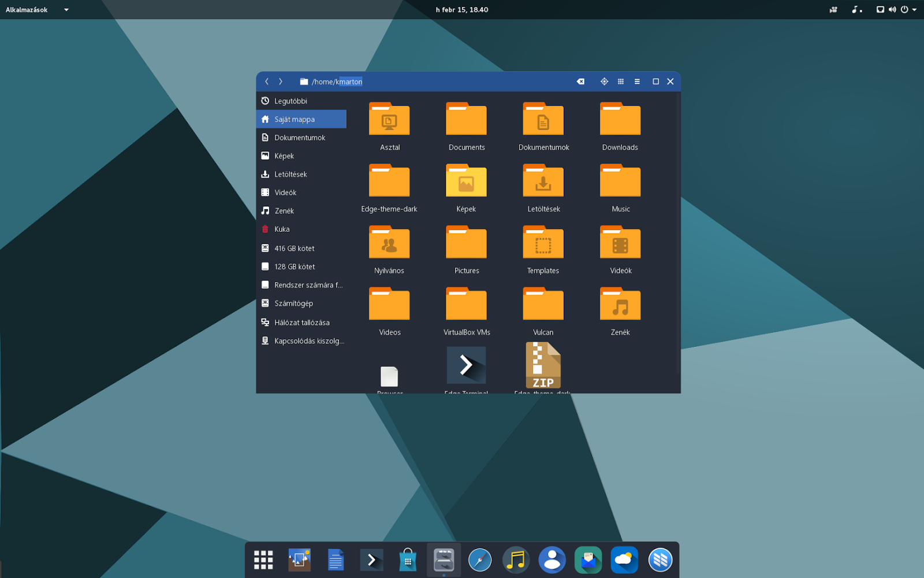Open the Edge-theme-dark ZIP archive
924x578 pixels.
click(x=543, y=365)
